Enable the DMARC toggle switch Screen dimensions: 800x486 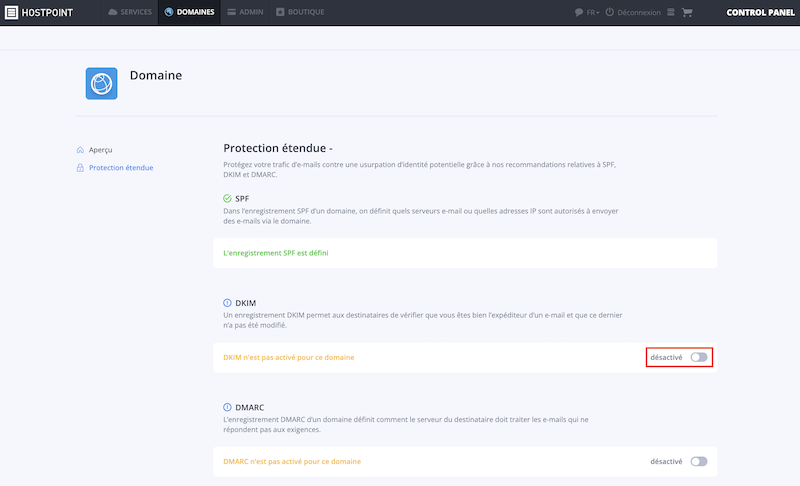coord(699,462)
